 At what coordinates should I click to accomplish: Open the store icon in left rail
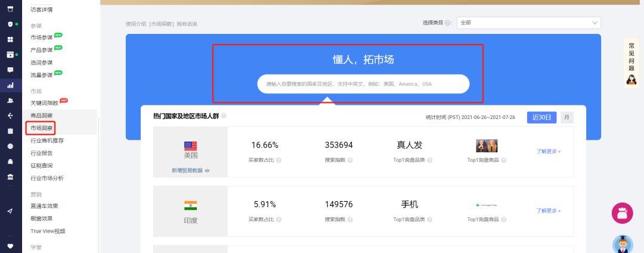click(x=11, y=10)
